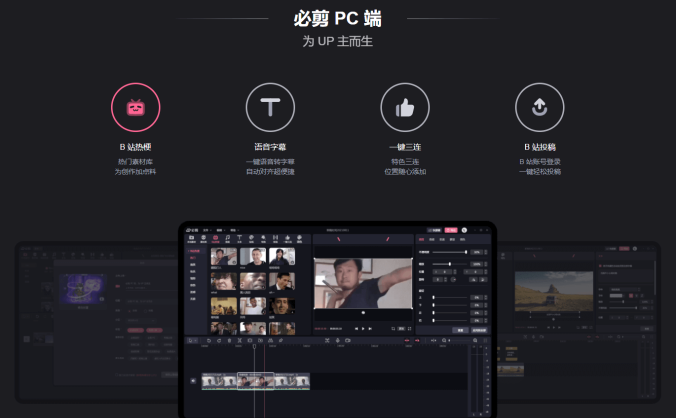The height and width of the screenshot is (418, 676).
Task: Click the 快捷键 button beside export
Action: point(435,230)
